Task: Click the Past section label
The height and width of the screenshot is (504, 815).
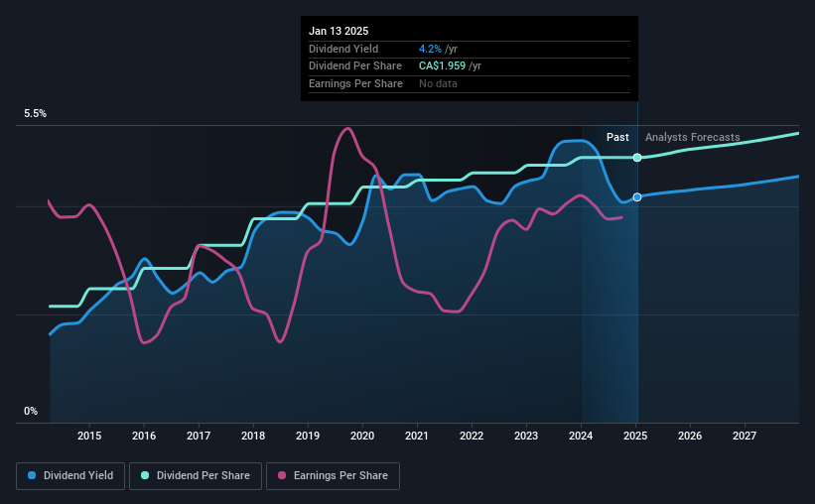Action: pyautogui.click(x=617, y=137)
